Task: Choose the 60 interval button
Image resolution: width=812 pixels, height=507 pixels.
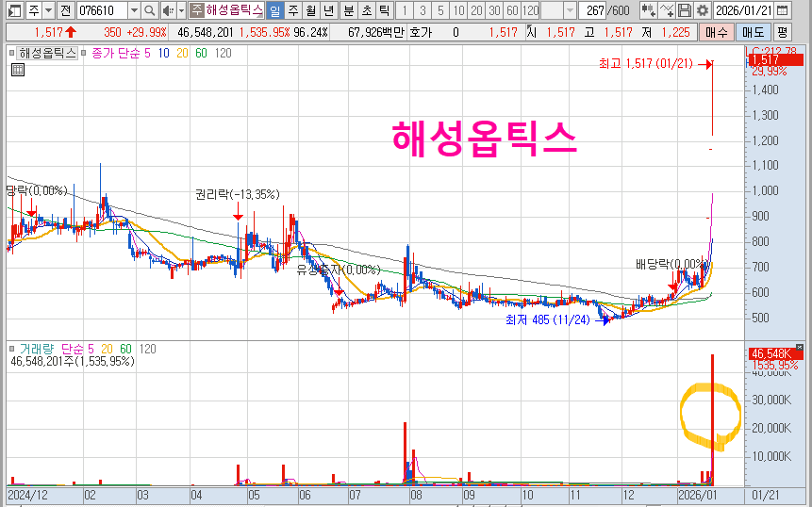Action: click(512, 9)
